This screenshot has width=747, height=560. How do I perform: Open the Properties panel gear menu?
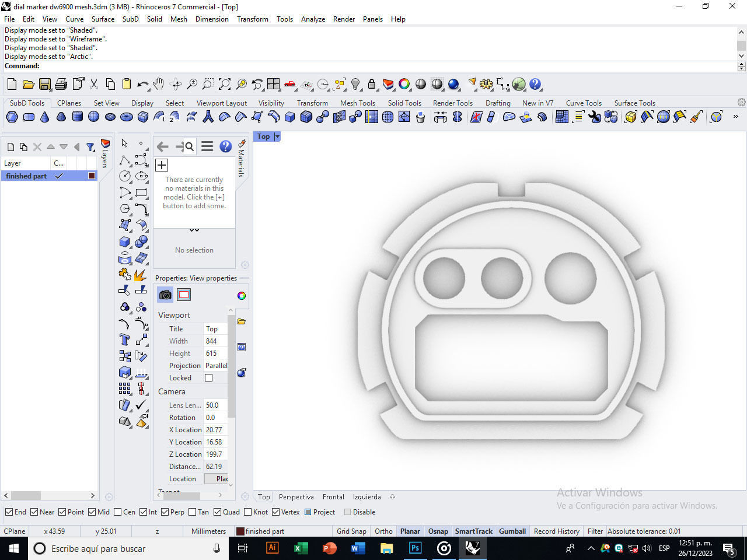click(245, 497)
